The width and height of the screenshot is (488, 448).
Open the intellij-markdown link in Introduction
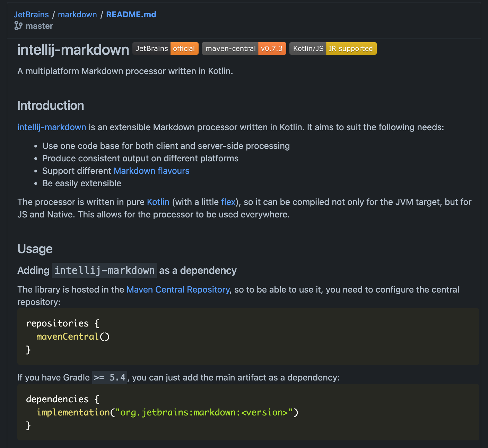point(52,127)
